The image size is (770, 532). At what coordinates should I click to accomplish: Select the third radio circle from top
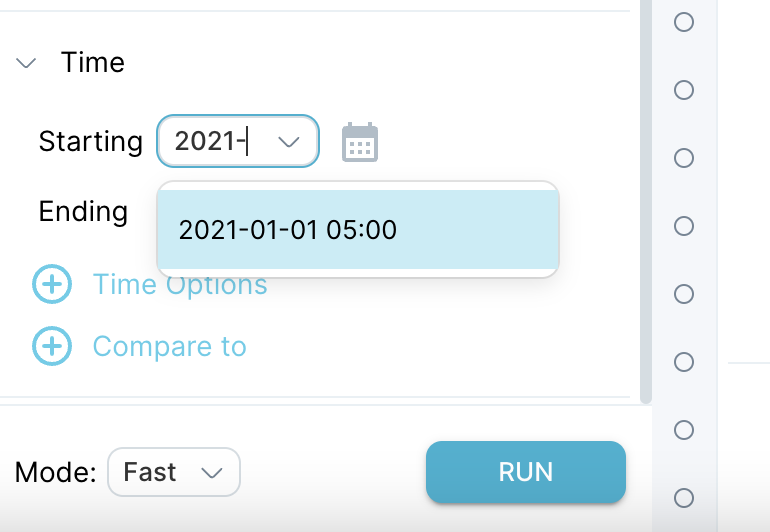684,158
